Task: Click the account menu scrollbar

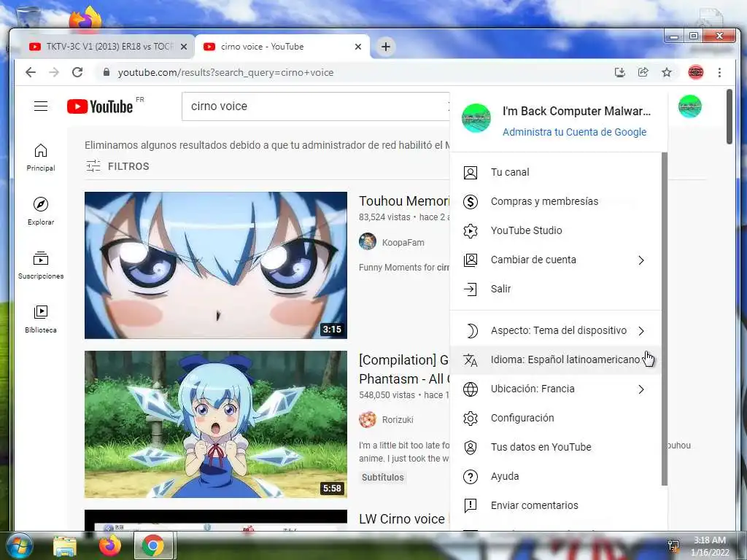Action: point(664,319)
